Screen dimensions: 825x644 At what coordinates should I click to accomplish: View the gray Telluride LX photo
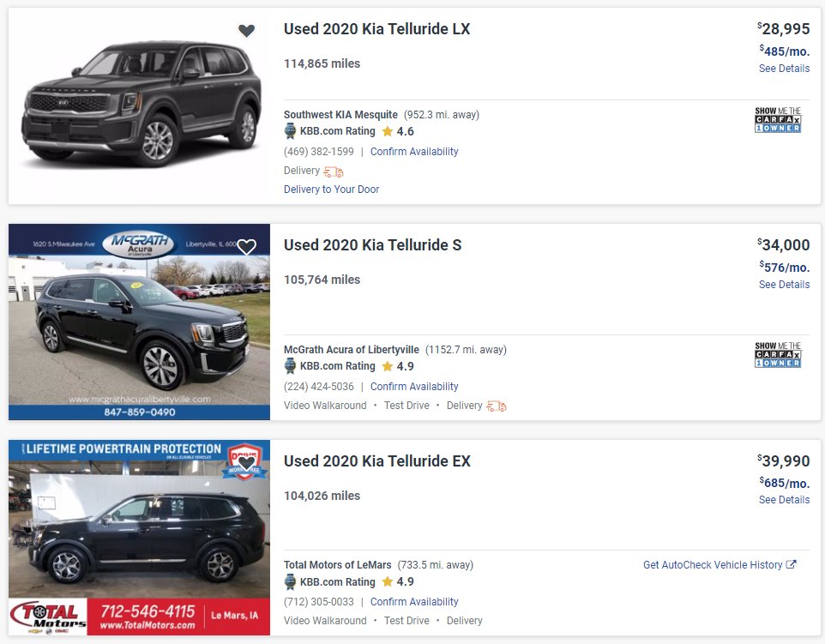coord(142,107)
